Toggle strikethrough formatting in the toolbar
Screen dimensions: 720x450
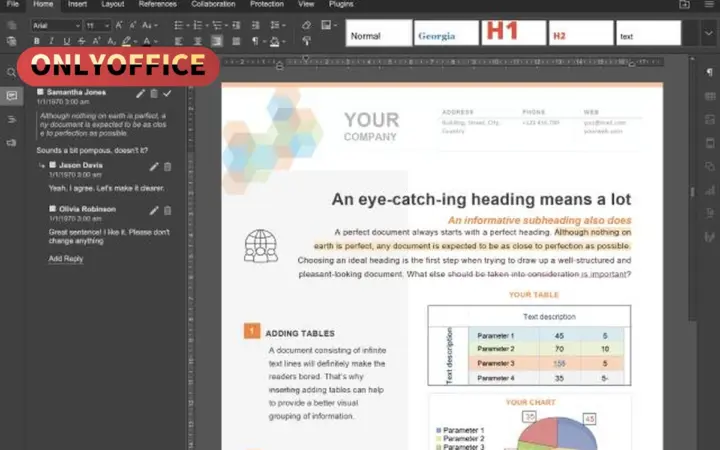81,41
